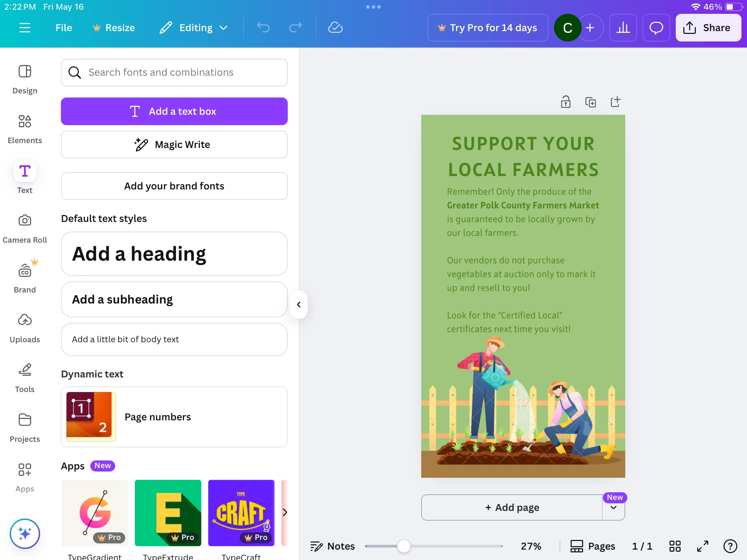Click the analytics bar chart icon
This screenshot has width=747, height=560.
[623, 28]
